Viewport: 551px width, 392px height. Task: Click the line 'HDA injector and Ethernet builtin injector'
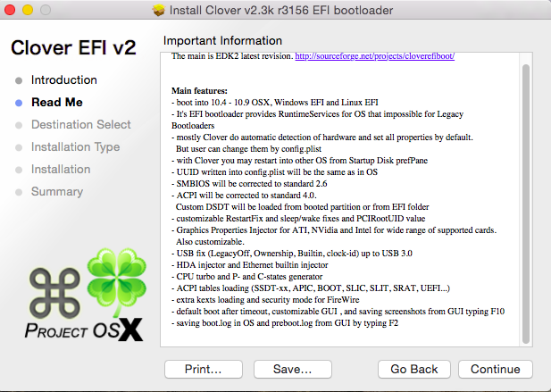pyautogui.click(x=249, y=265)
